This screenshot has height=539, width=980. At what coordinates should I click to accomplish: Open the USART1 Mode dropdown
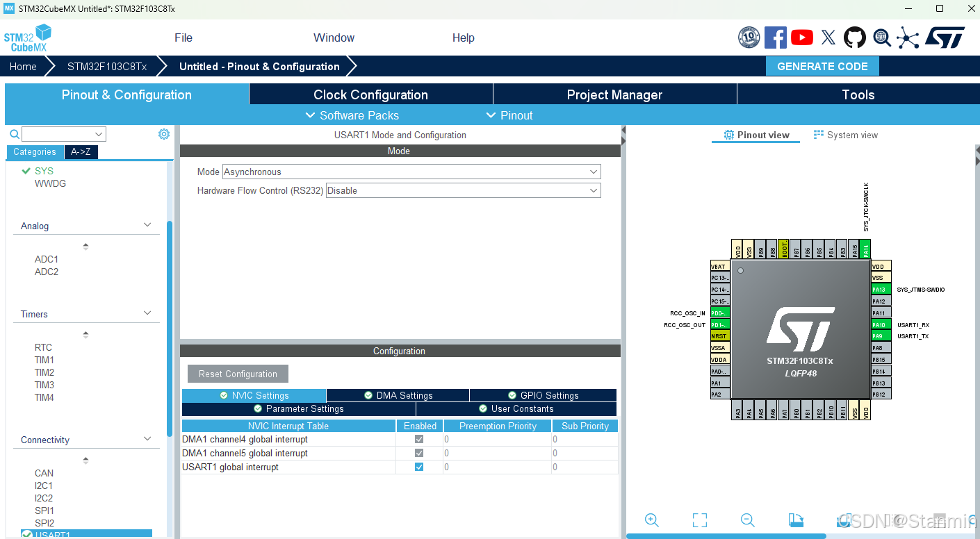pyautogui.click(x=411, y=172)
